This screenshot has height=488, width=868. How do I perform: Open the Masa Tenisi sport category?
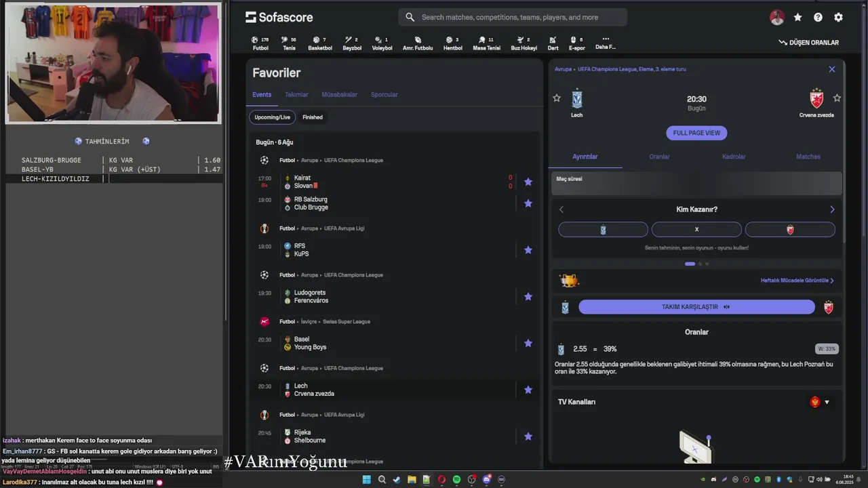[x=486, y=43]
